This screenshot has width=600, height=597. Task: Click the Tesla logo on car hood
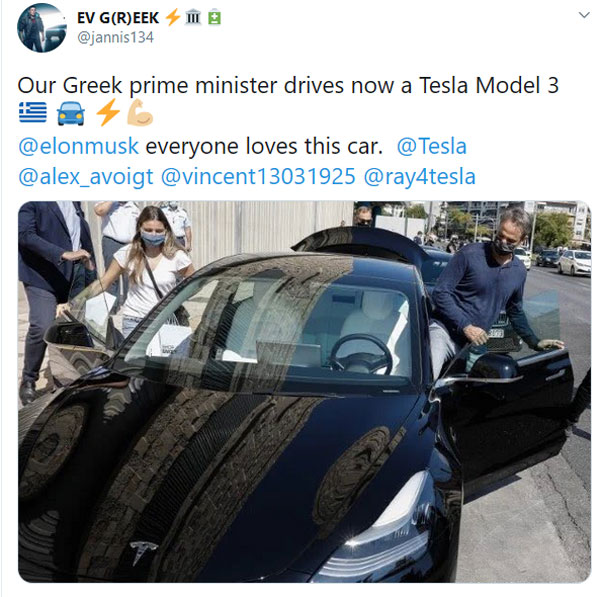click(143, 552)
